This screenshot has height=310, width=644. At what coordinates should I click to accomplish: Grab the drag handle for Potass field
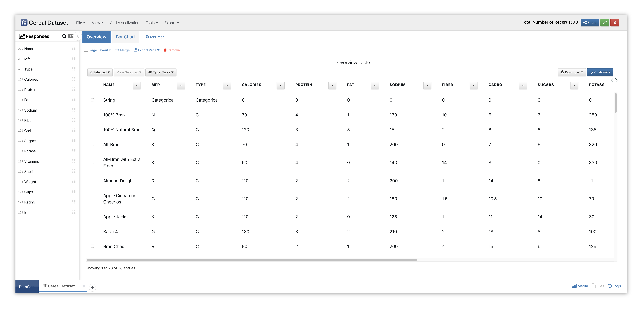[x=74, y=151]
